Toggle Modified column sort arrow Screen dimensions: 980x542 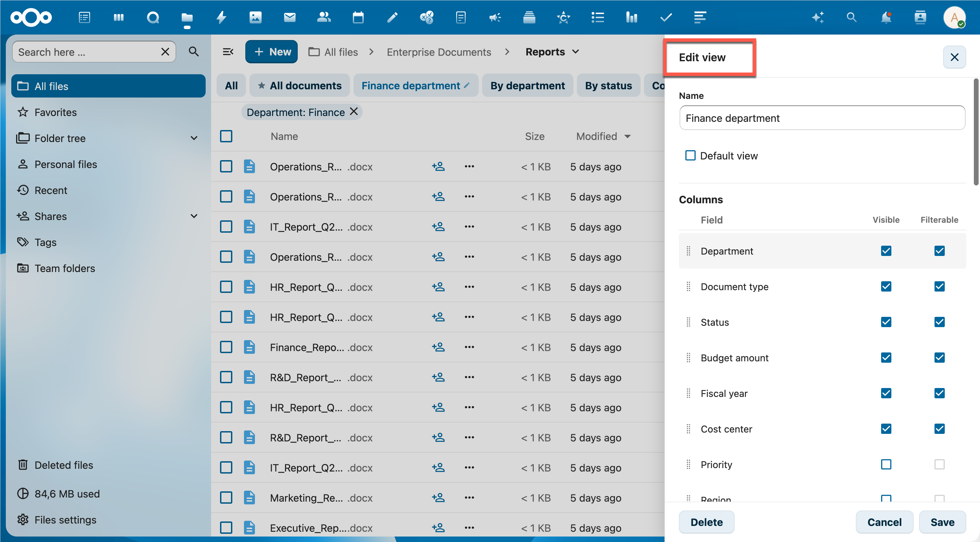click(628, 136)
